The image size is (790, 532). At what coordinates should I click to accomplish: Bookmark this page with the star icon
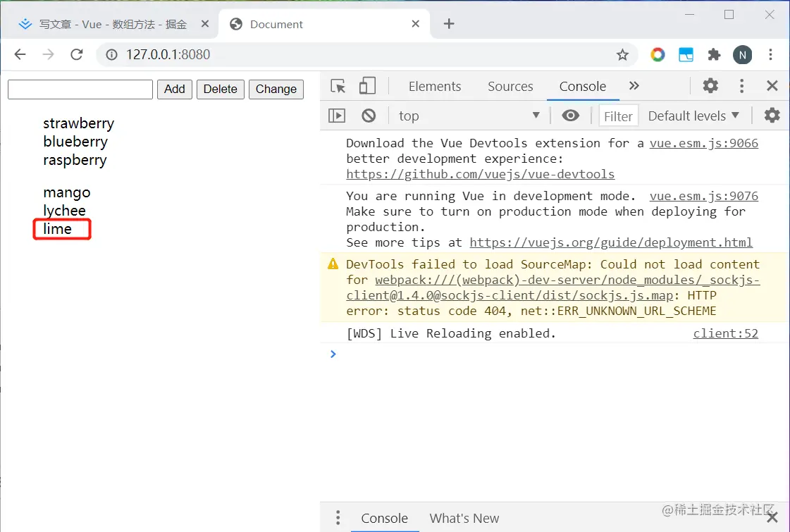623,54
